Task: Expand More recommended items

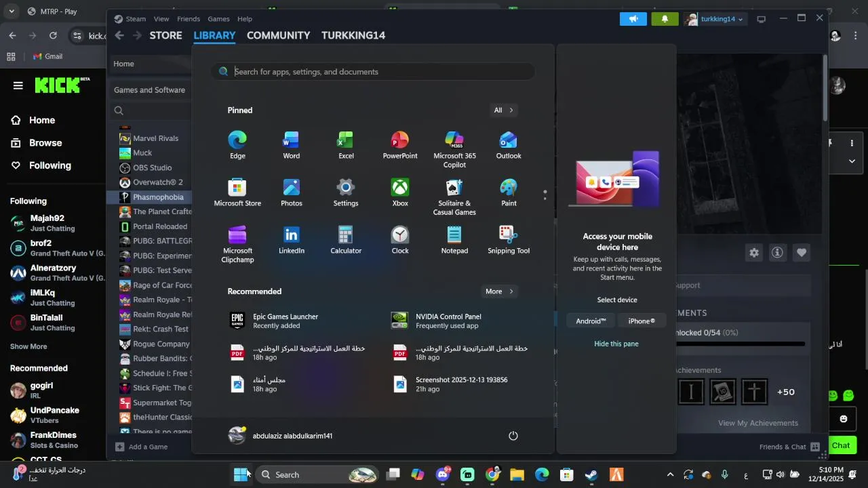Action: point(499,291)
